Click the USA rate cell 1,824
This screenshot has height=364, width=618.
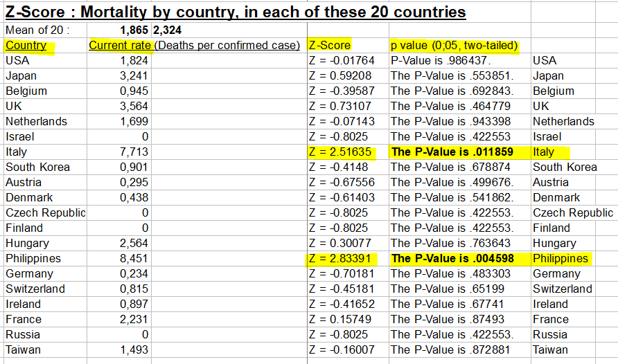pyautogui.click(x=119, y=61)
